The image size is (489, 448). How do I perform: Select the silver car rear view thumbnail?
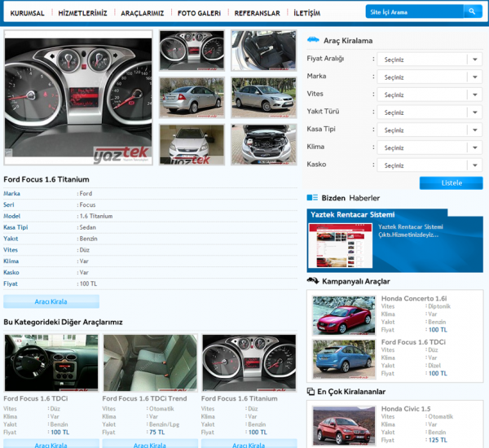tap(192, 98)
